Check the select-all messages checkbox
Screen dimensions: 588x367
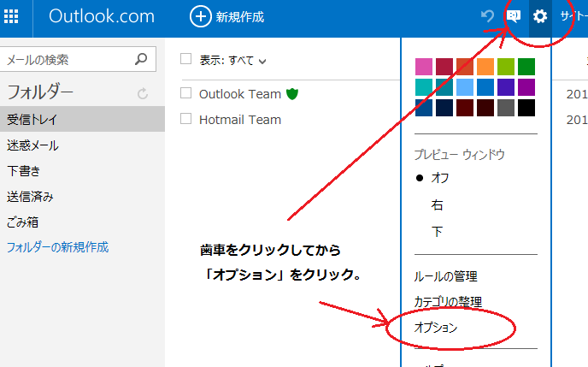pos(186,59)
